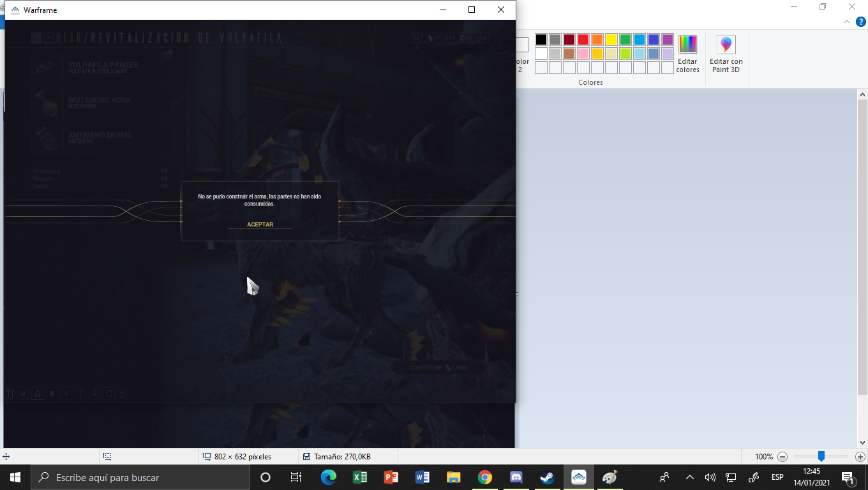Switch to Paint via its taskbar icon

[610, 477]
